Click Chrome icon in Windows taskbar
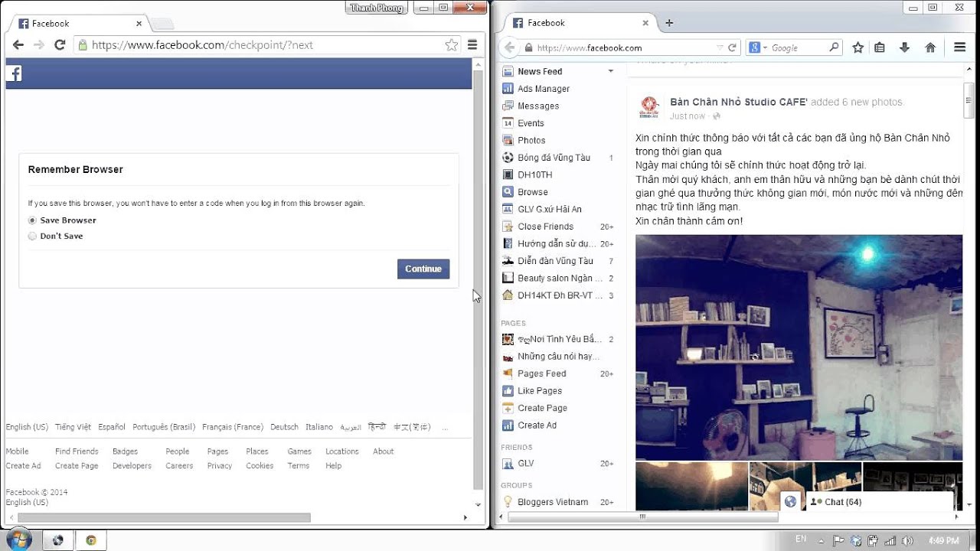The width and height of the screenshot is (980, 551). pos(91,540)
